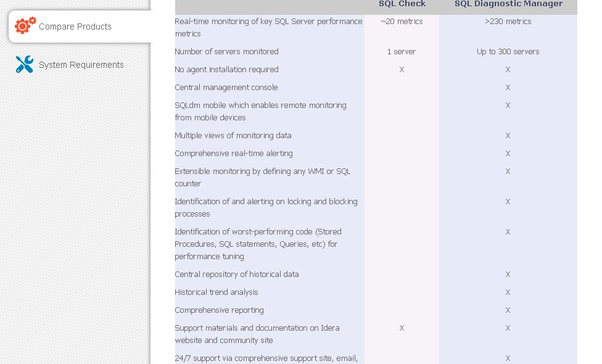Viewport: 602px width, 364px height.
Task: Click the 'Up to 300 servers' cell
Action: point(508,51)
